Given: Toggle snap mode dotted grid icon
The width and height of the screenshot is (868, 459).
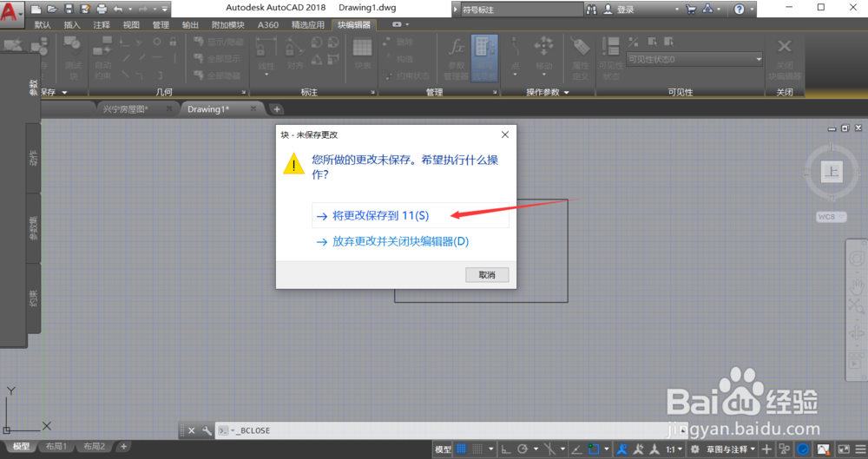Looking at the screenshot, I should [477, 449].
